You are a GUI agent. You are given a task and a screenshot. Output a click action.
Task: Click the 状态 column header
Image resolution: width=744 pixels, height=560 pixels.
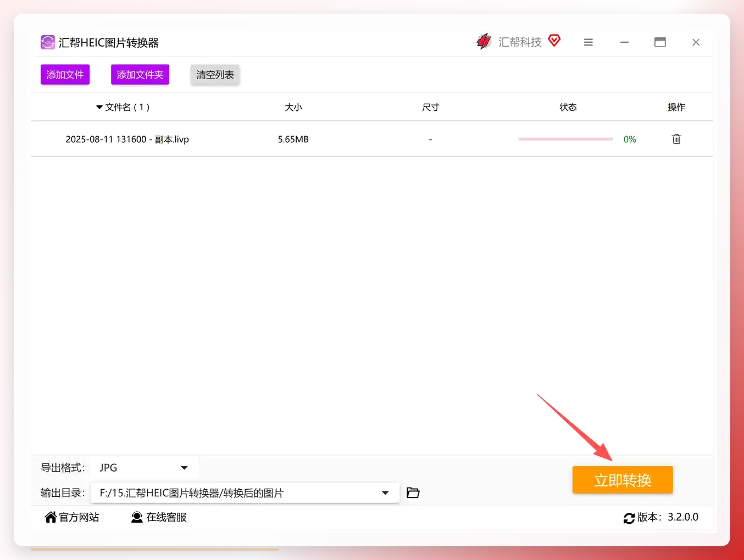pos(568,107)
